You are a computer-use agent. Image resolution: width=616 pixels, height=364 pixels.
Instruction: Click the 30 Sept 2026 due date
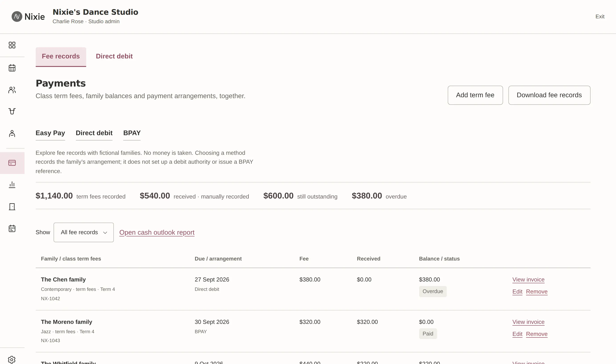click(212, 322)
